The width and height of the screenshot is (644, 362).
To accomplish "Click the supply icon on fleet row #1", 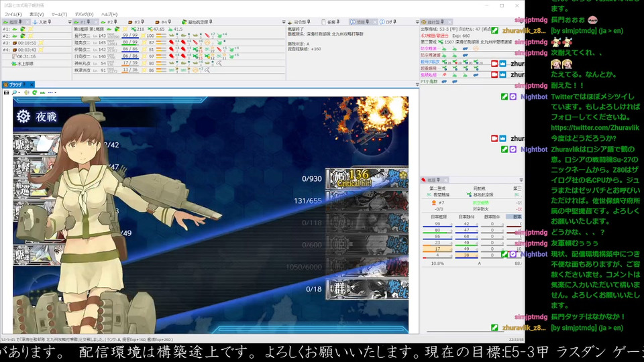I will 23,29.
